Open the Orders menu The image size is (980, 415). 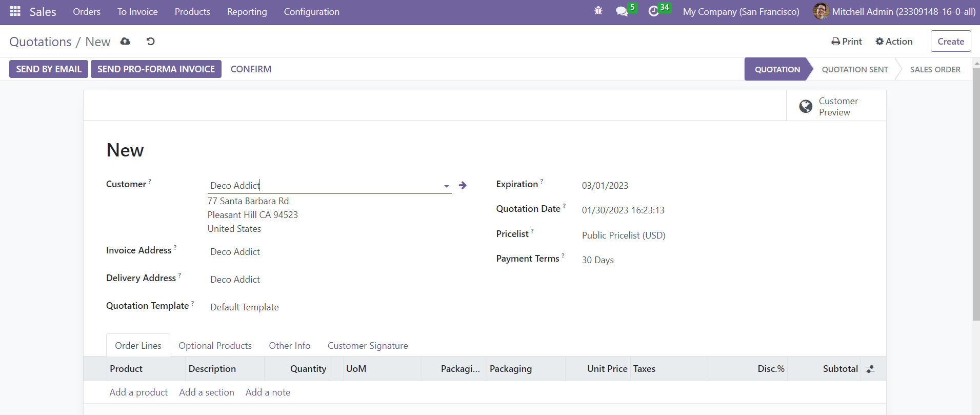coord(87,11)
